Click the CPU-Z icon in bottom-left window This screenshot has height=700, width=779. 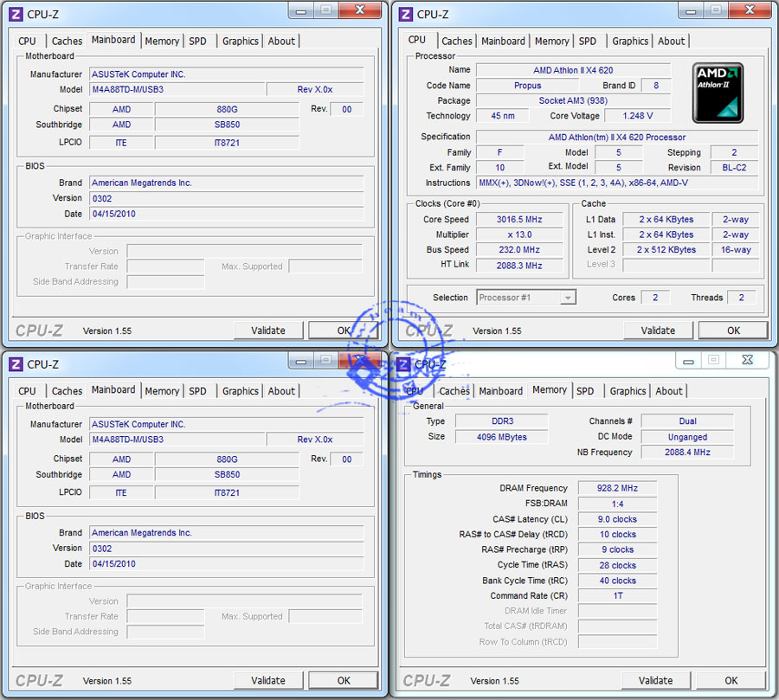point(16,364)
